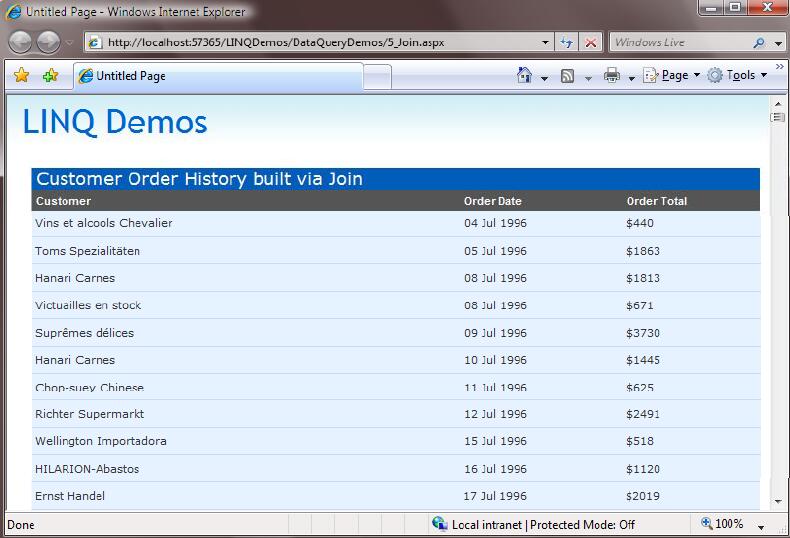Click the Order Date column header
The width and height of the screenshot is (790, 538).
(x=492, y=201)
